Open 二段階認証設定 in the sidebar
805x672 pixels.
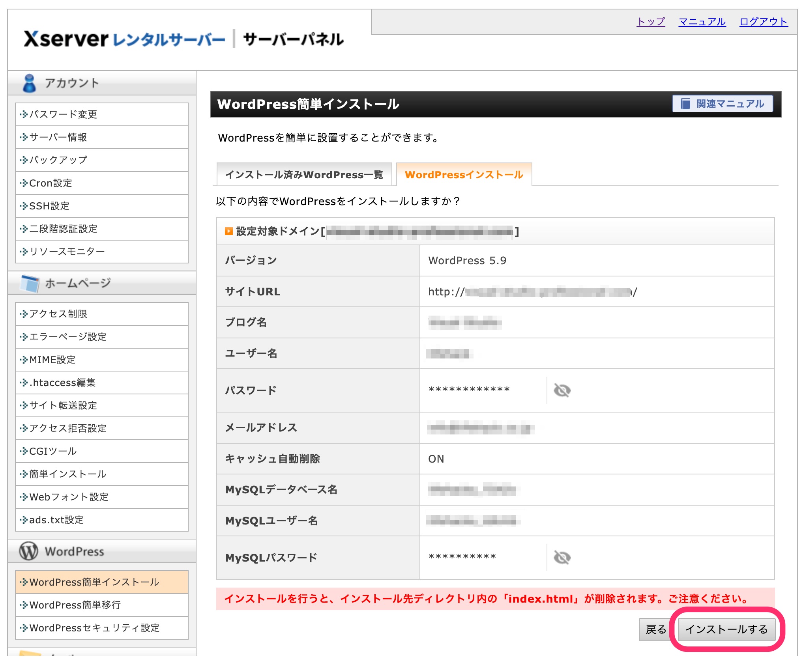point(102,229)
